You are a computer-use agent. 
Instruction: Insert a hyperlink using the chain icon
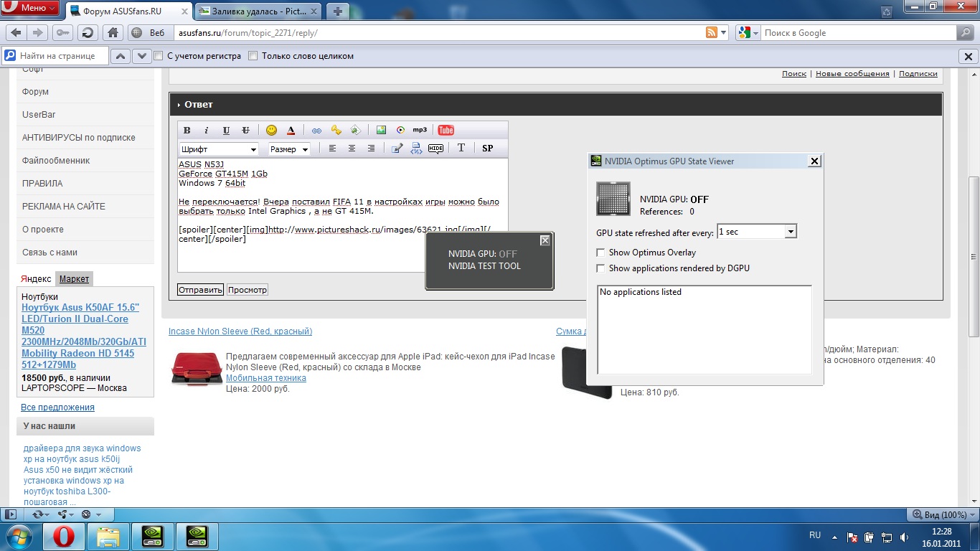[x=316, y=130]
